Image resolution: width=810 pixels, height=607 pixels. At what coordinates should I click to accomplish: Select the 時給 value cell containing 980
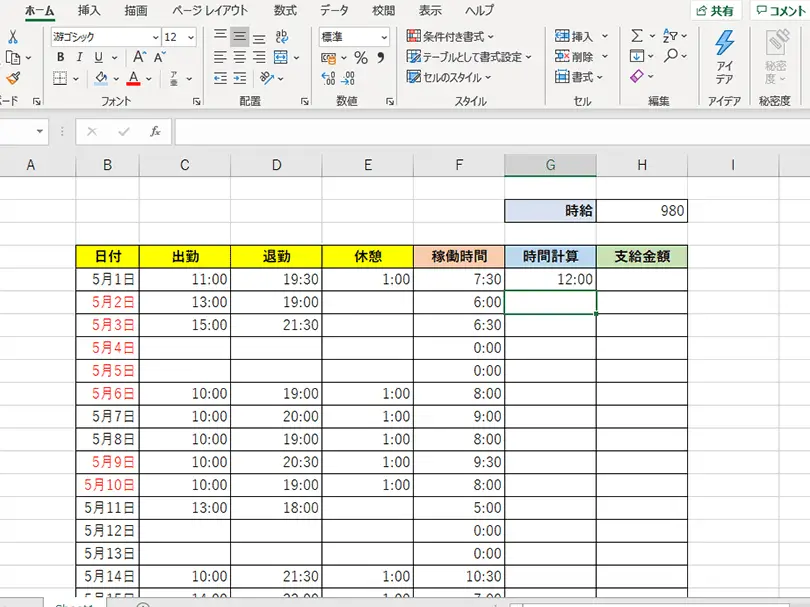(x=642, y=210)
